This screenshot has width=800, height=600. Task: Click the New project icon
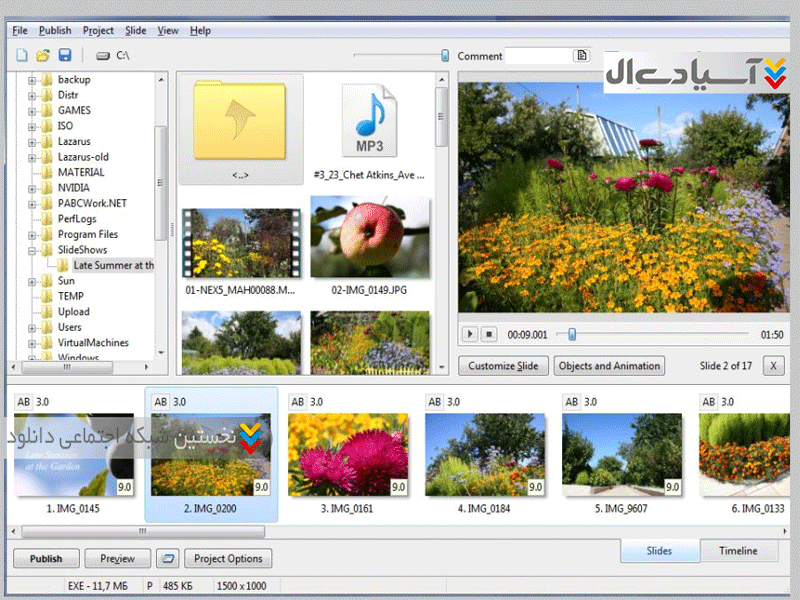coord(21,56)
